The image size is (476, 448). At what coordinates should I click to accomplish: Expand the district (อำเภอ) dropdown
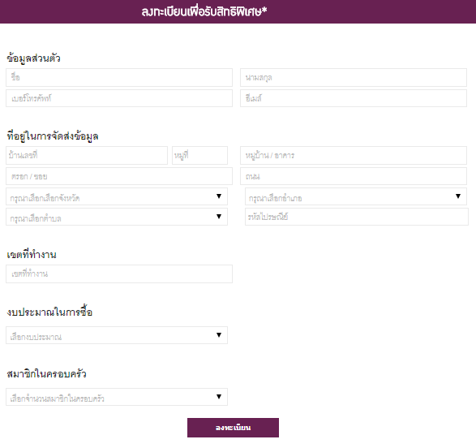coord(356,196)
